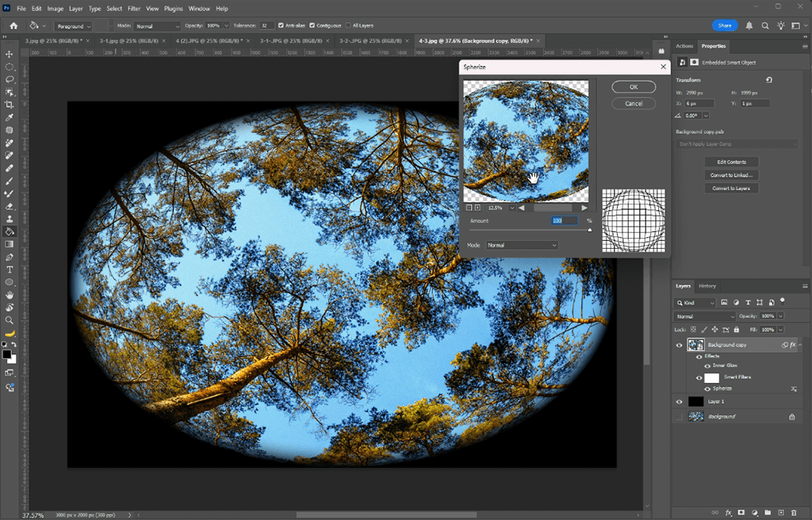Uncheck the Anti-alias checkbox
Screen dimensions: 812x520
pos(282,25)
